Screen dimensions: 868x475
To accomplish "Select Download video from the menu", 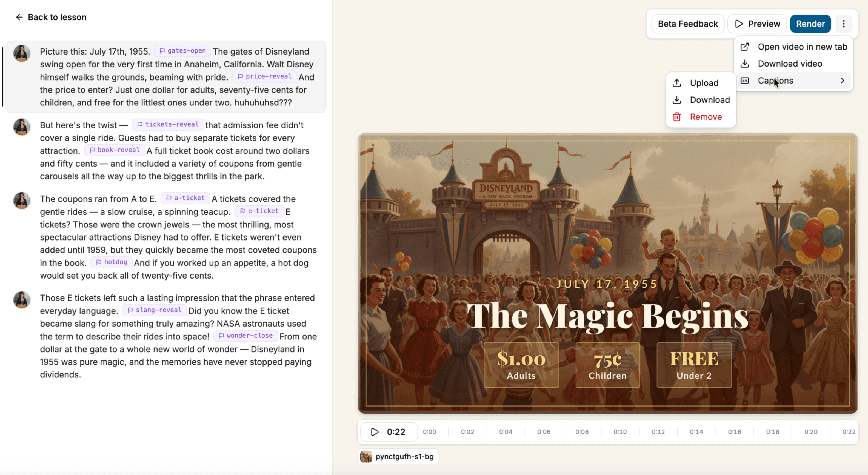I will click(x=794, y=64).
